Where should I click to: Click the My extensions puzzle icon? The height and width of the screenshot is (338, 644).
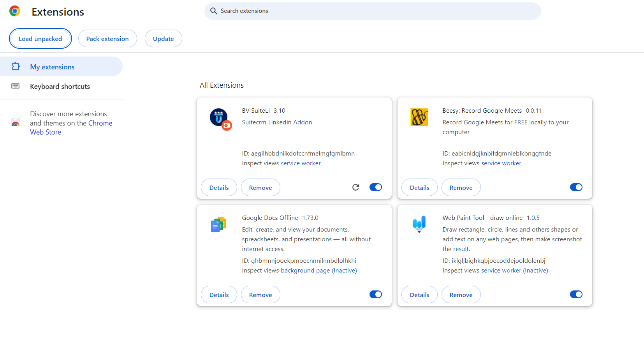point(16,66)
